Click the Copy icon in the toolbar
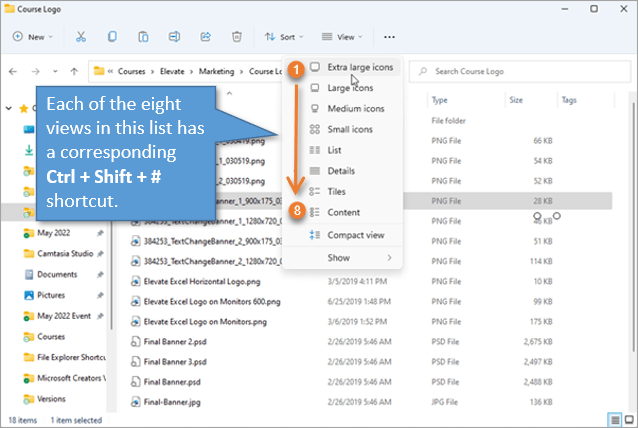Screen dimensions: 638x428 pos(112,37)
